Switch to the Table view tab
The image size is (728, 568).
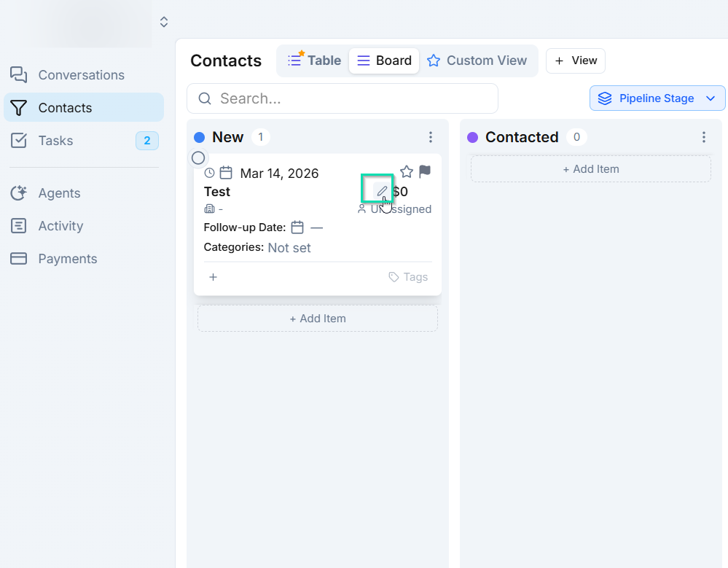[x=314, y=61]
